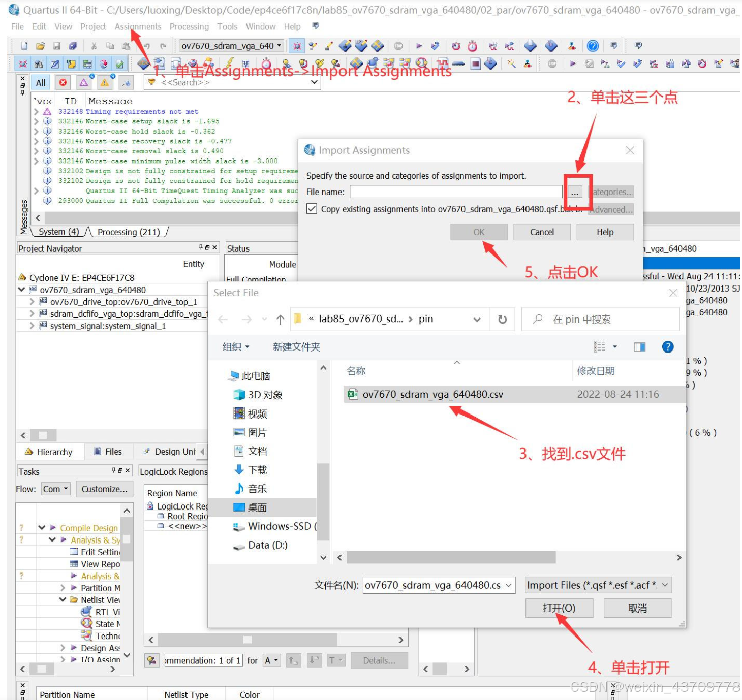742x700 pixels.
Task: Collapse the Compile Design task
Action: [42, 528]
